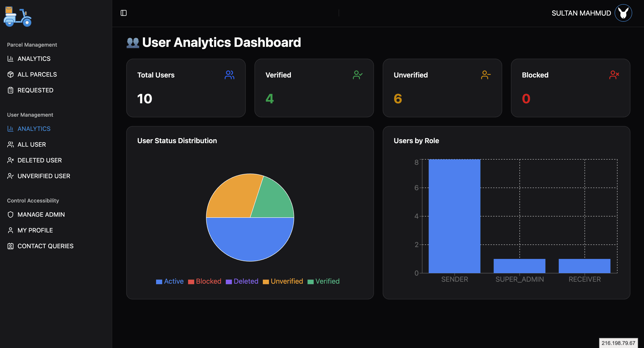Open the Unverified User page
This screenshot has height=348, width=644.
tap(44, 176)
